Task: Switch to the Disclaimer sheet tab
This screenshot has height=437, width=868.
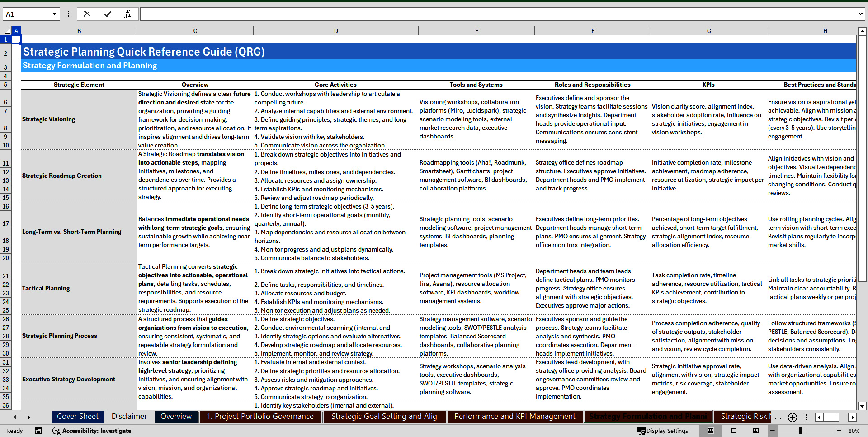Action: 129,416
